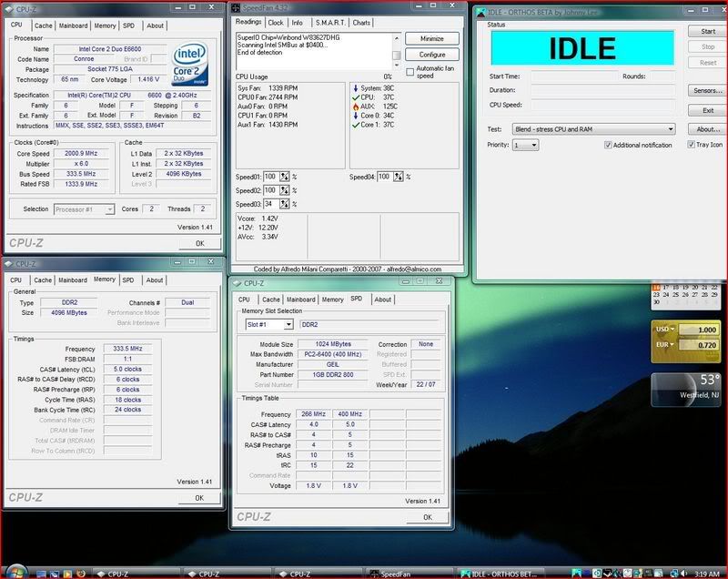Click the Speed01 spinner arrows

pos(284,177)
